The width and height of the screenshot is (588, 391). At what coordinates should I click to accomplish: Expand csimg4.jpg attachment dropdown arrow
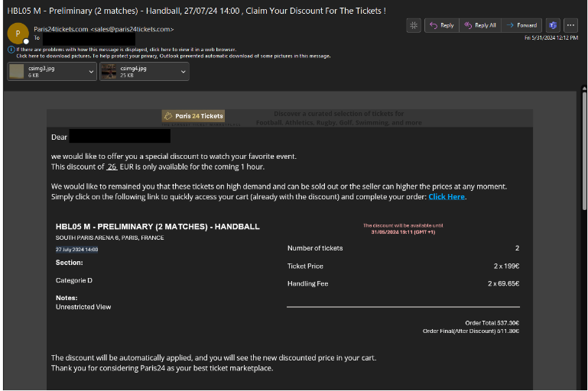pyautogui.click(x=184, y=72)
